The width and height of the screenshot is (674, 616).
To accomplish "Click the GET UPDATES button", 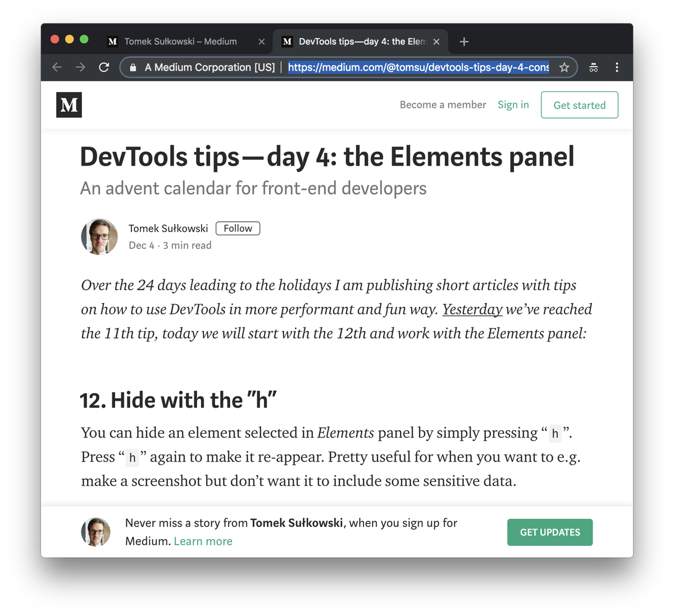I will tap(550, 532).
